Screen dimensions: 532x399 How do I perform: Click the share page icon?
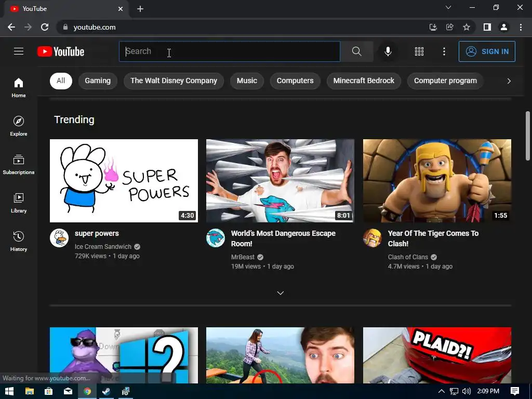(x=449, y=27)
